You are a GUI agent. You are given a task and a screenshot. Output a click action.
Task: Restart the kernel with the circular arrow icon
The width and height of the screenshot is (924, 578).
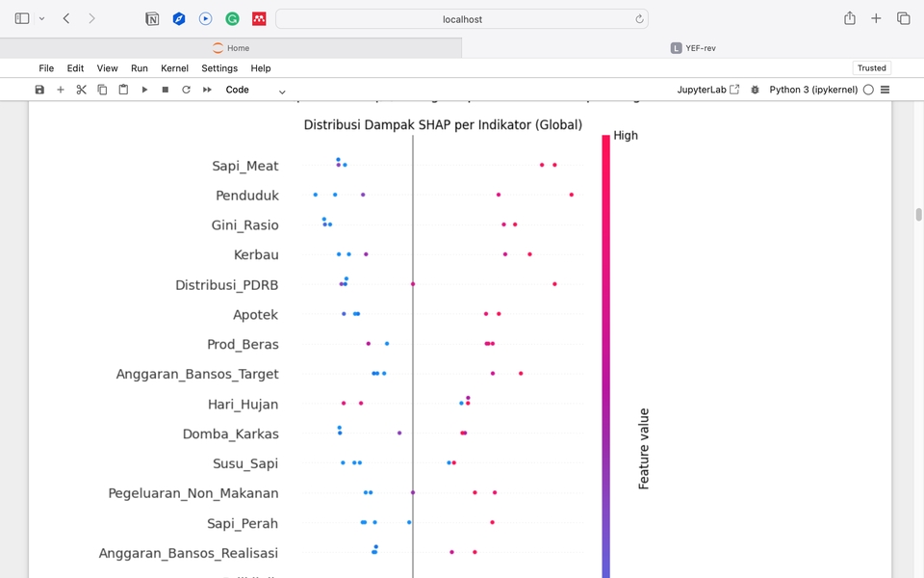[186, 90]
